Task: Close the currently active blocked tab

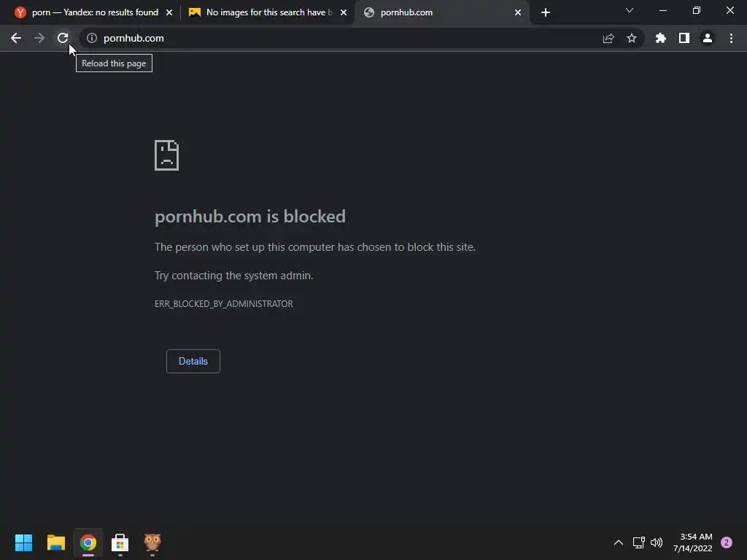Action: click(x=518, y=12)
